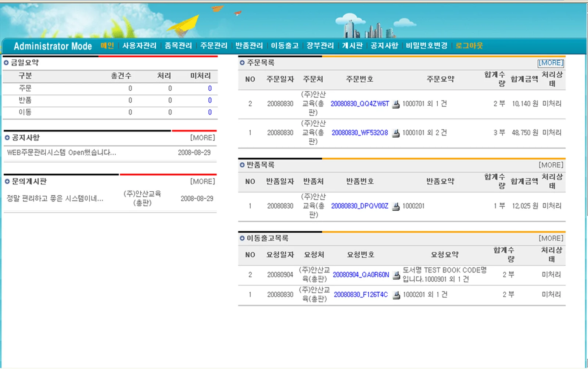588x369 pixels.
Task: Open the 메인 menu
Action: (107, 46)
